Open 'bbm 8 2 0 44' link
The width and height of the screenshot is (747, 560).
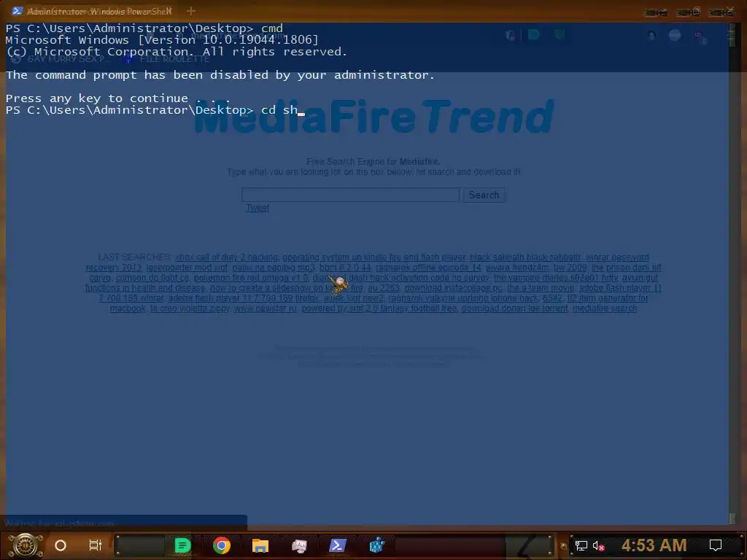tap(345, 268)
